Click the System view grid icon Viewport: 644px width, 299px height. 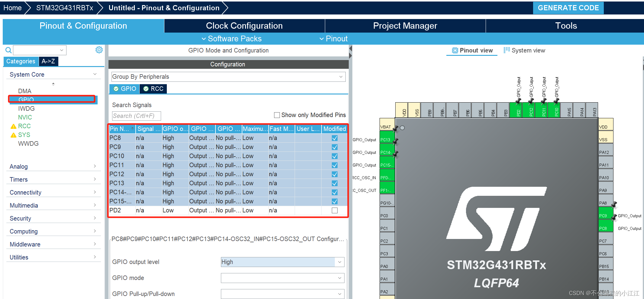506,50
